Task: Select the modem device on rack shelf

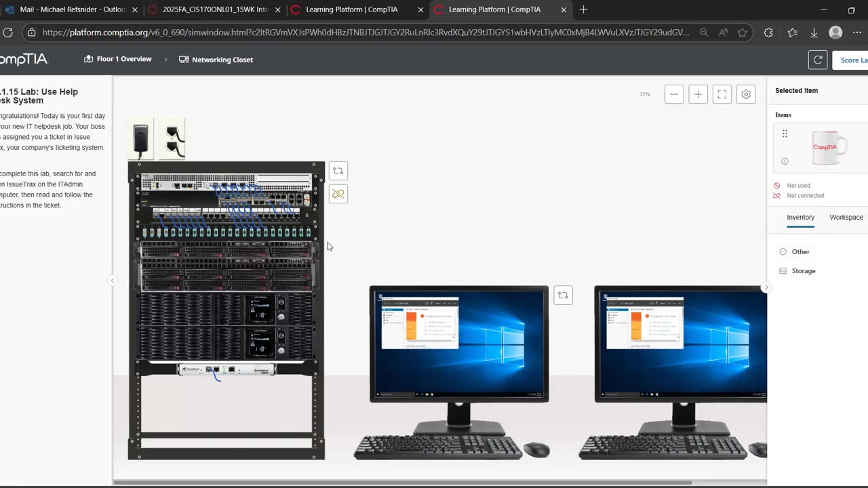Action: tap(227, 370)
